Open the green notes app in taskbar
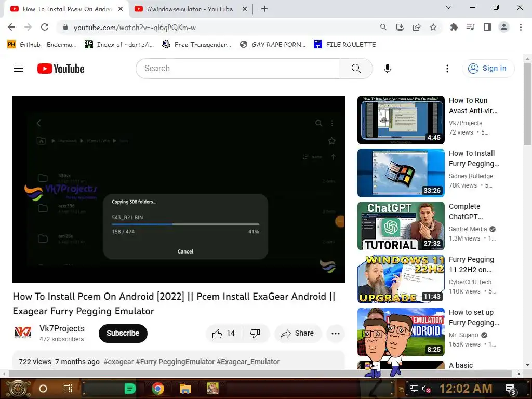This screenshot has height=399, width=532. 130,389
